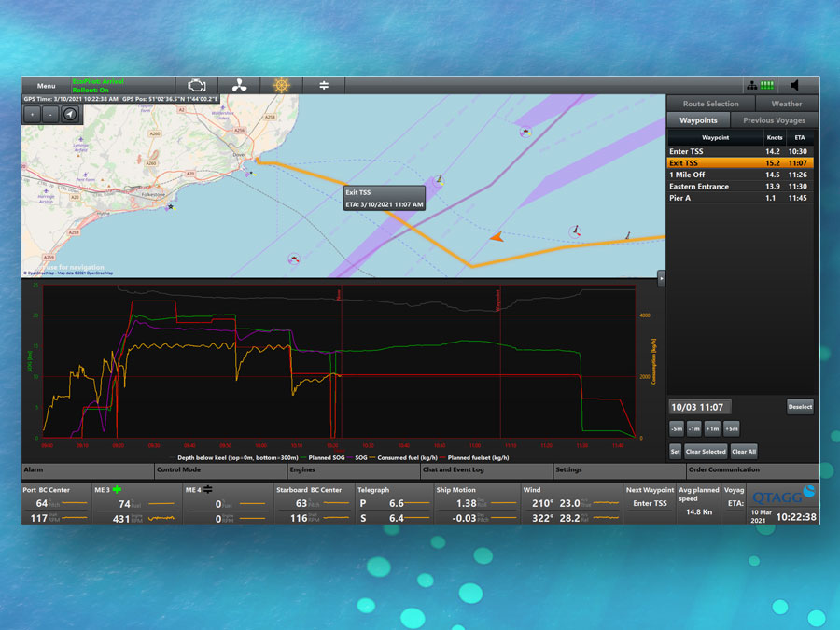Click the 10/03 11:07 time field
Screen dimensions: 840x630
point(702,407)
